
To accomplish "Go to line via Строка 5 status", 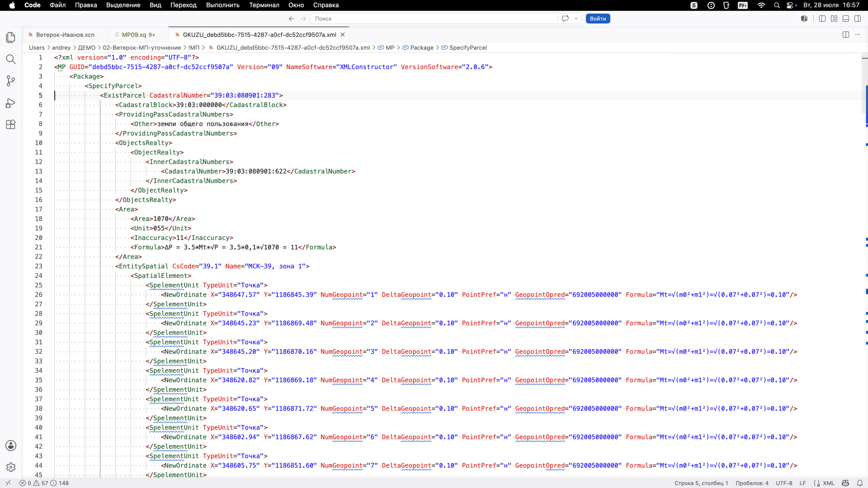I will coord(701,483).
